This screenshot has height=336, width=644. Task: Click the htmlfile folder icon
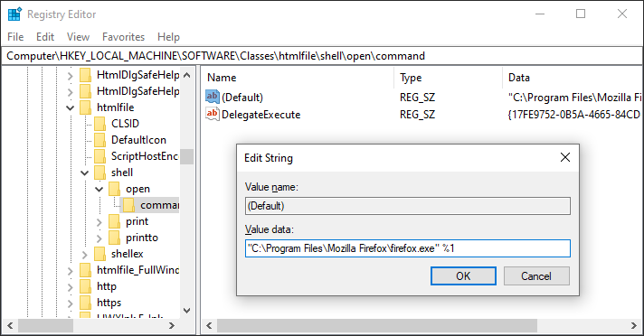(86, 107)
